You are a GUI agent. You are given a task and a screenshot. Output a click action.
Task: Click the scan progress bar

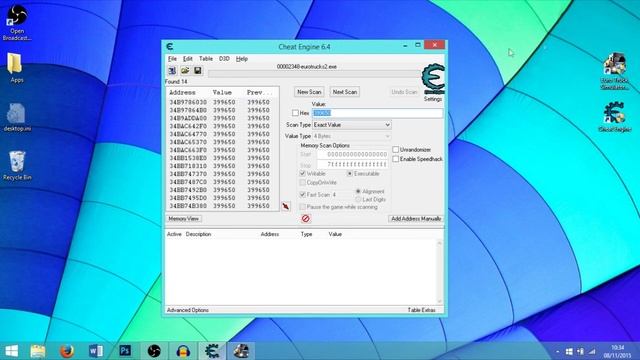click(x=314, y=74)
